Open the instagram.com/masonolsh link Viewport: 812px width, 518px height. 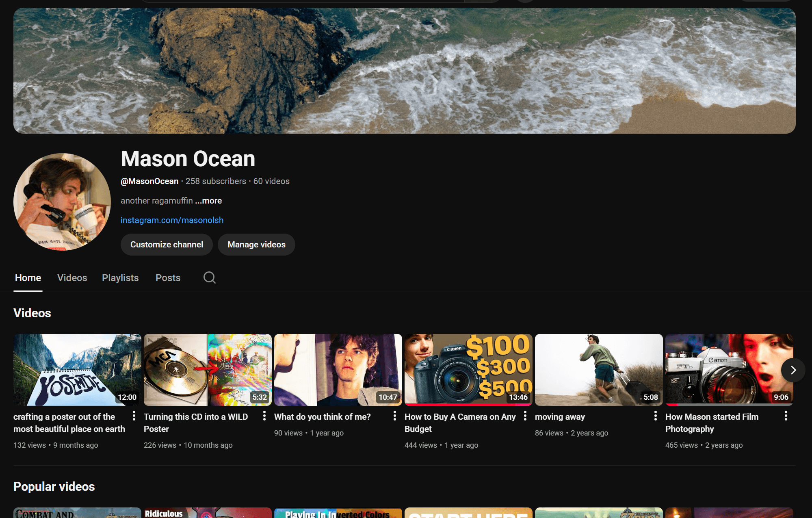click(x=172, y=220)
